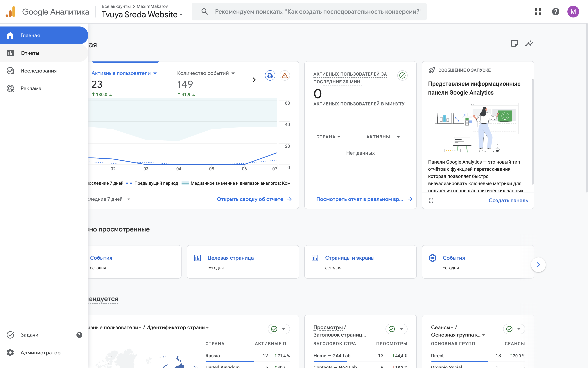Click the rocket icon in launch message
588x368 pixels.
pyautogui.click(x=432, y=70)
